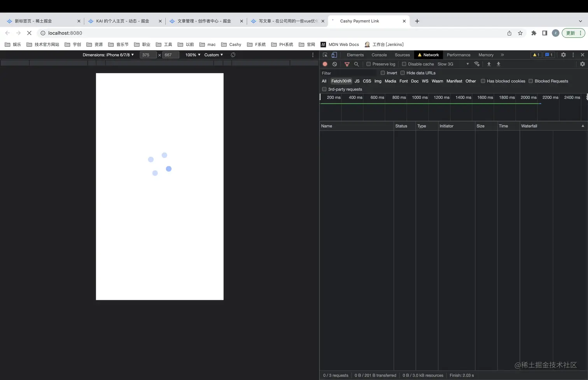
Task: Click the warnings count badge
Action: point(536,55)
